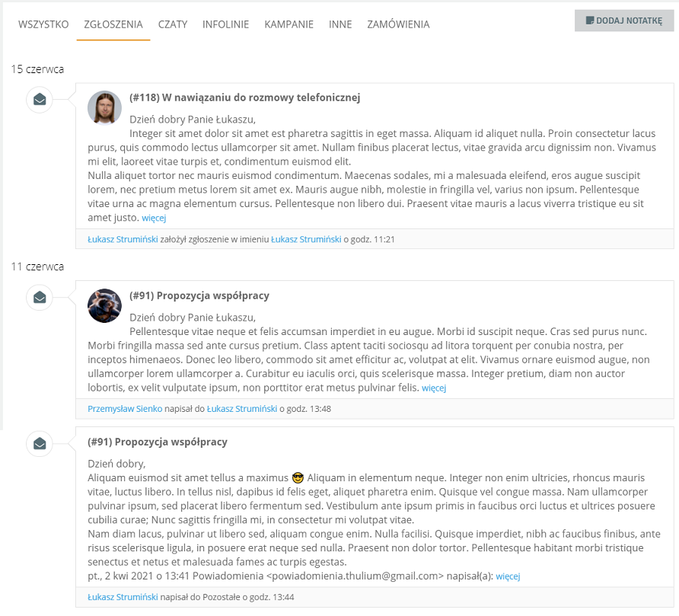The height and width of the screenshot is (616, 679).
Task: Select the Zgłoszenia tab
Action: click(113, 24)
